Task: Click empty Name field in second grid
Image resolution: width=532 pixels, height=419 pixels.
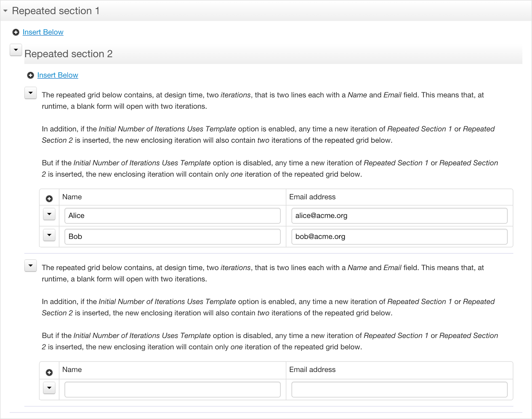Action: 173,389
